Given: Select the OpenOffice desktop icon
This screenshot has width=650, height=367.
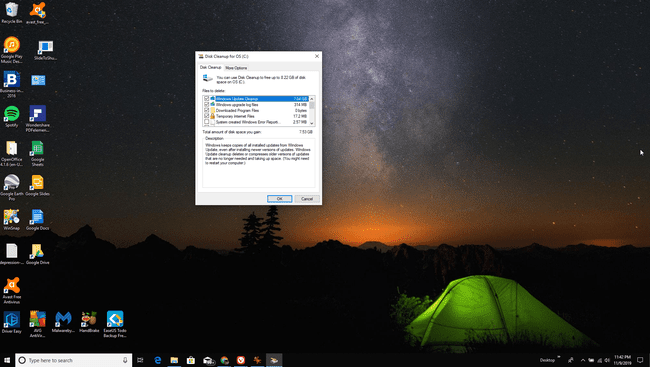Looking at the screenshot, I should pyautogui.click(x=12, y=153).
